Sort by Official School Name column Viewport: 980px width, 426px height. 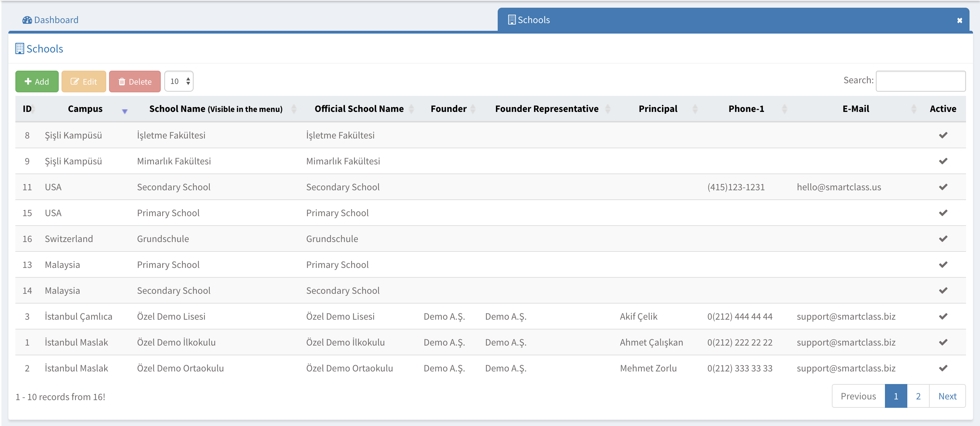pyautogui.click(x=359, y=109)
